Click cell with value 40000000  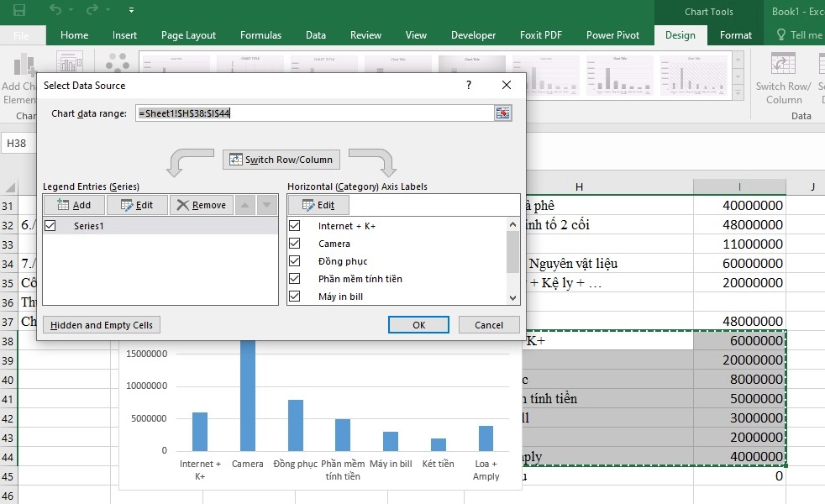point(739,205)
